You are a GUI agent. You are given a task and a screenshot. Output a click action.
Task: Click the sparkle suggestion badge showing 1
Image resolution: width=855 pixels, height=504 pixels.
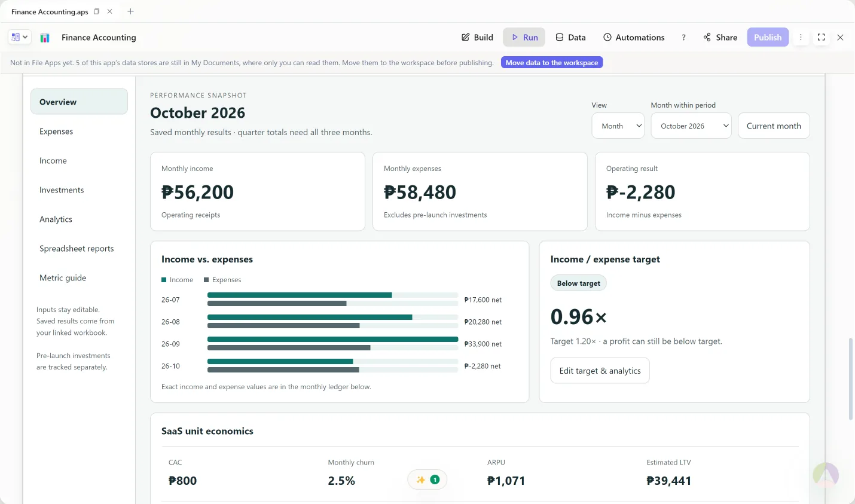[427, 479]
